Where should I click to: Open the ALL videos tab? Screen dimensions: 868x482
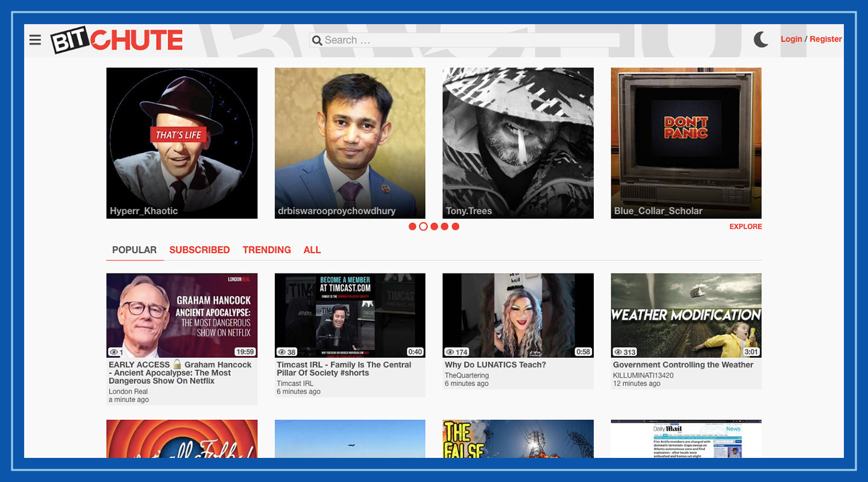pyautogui.click(x=312, y=249)
